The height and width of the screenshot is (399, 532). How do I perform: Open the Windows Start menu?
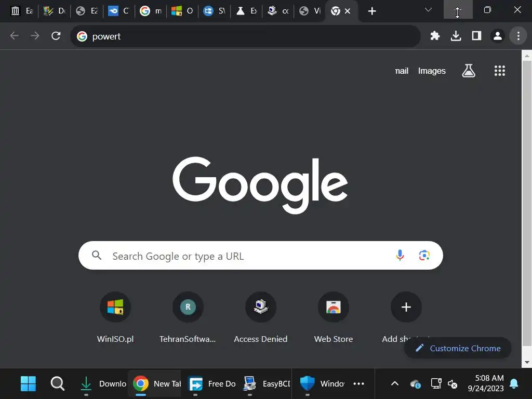pos(28,384)
